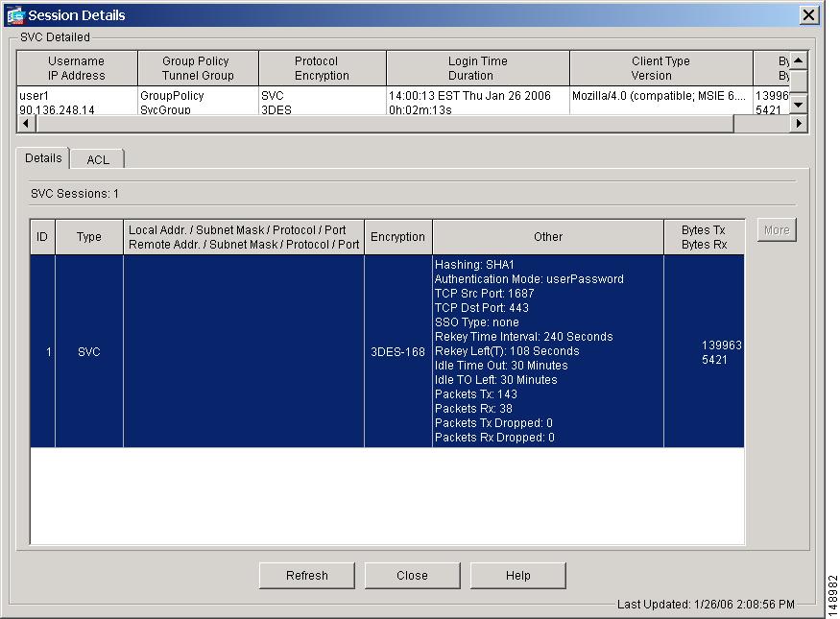The height and width of the screenshot is (619, 840).
Task: Close the Session Details window
Action: click(808, 15)
